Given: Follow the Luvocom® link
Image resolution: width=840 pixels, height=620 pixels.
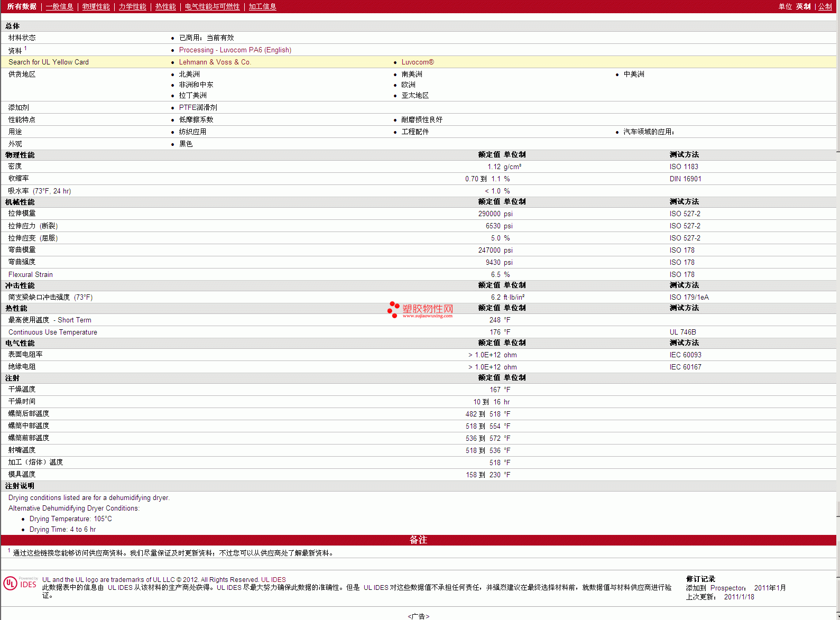Looking at the screenshot, I should point(417,62).
